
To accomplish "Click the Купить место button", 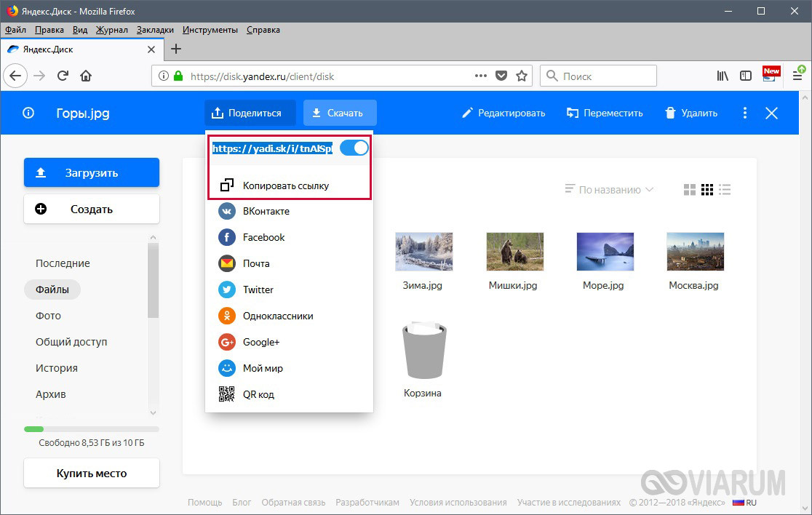I will point(92,473).
